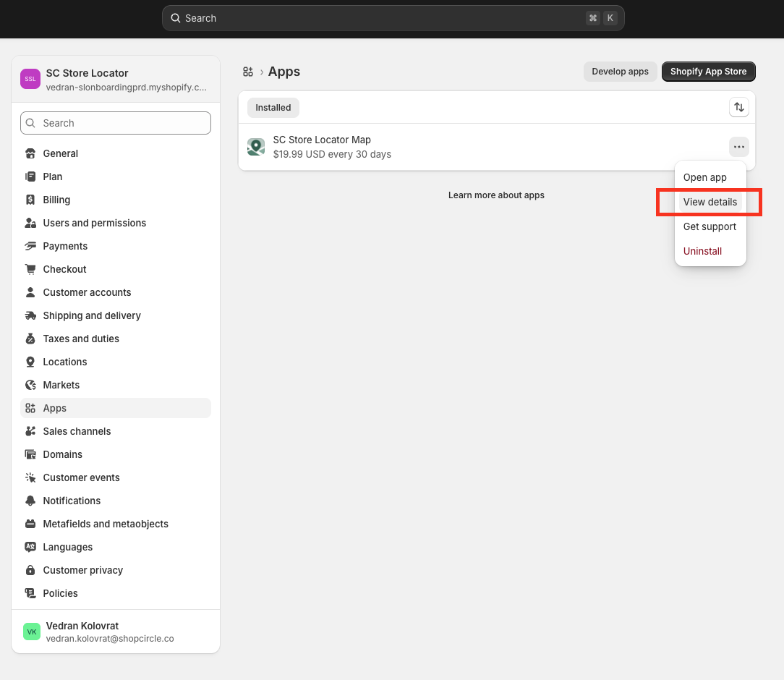Open the Markets globe icon
This screenshot has height=680, width=784.
30,385
